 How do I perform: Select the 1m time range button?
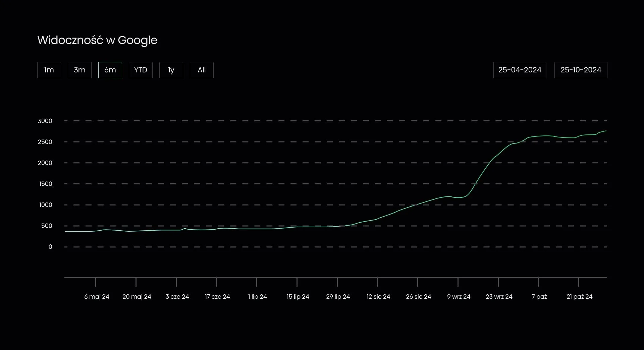click(x=49, y=70)
